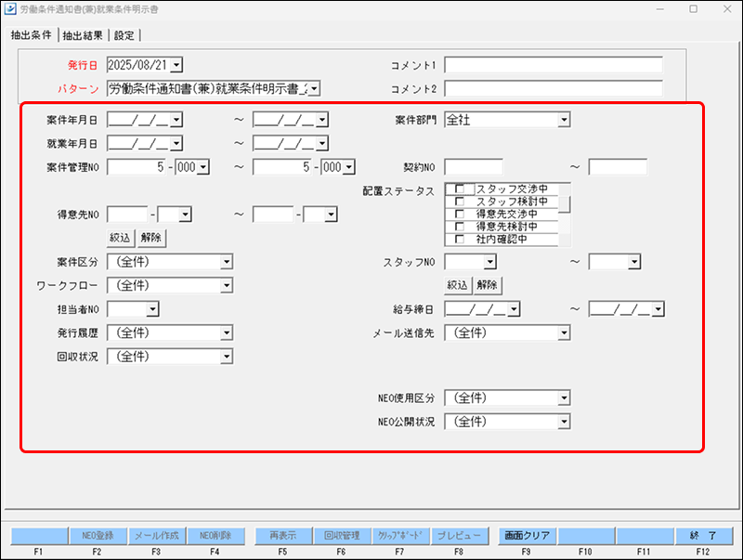Click the NEO削除 F4 button

(215, 536)
